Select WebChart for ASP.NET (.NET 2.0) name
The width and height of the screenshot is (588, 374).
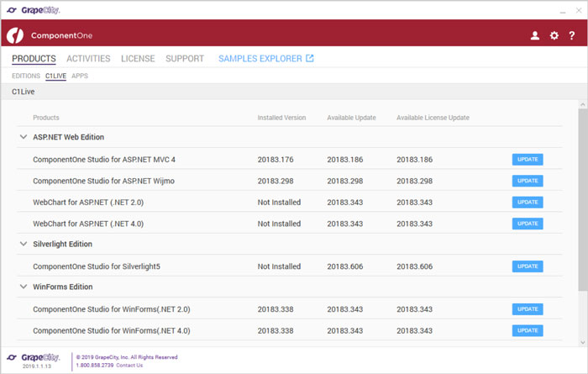click(x=88, y=203)
